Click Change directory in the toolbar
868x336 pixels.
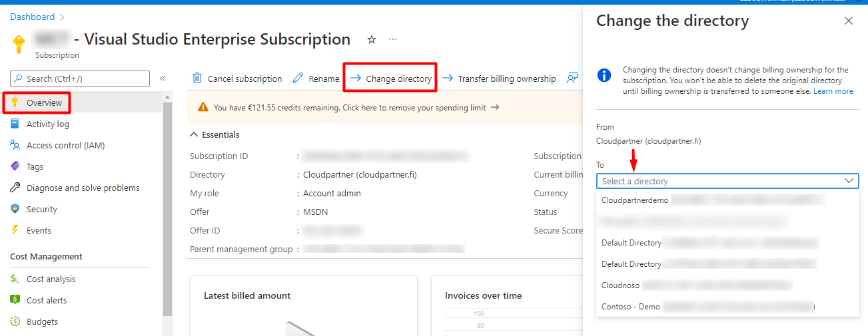click(391, 79)
